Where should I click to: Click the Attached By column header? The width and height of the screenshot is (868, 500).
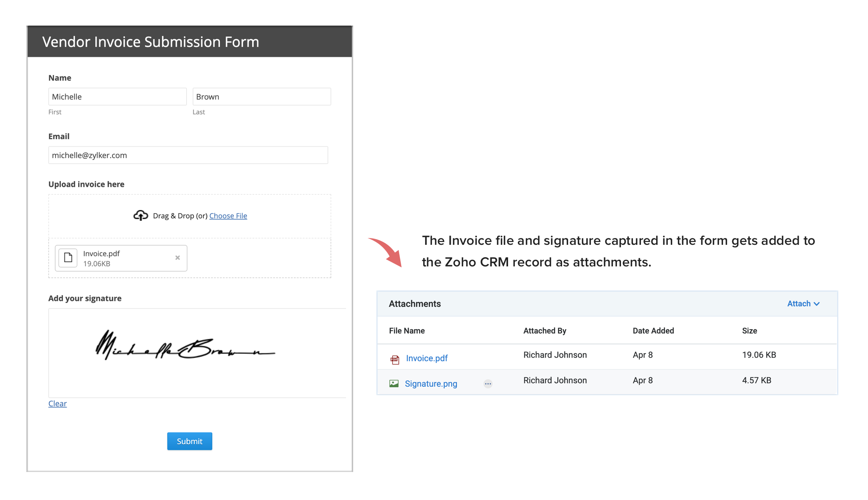pos(545,331)
